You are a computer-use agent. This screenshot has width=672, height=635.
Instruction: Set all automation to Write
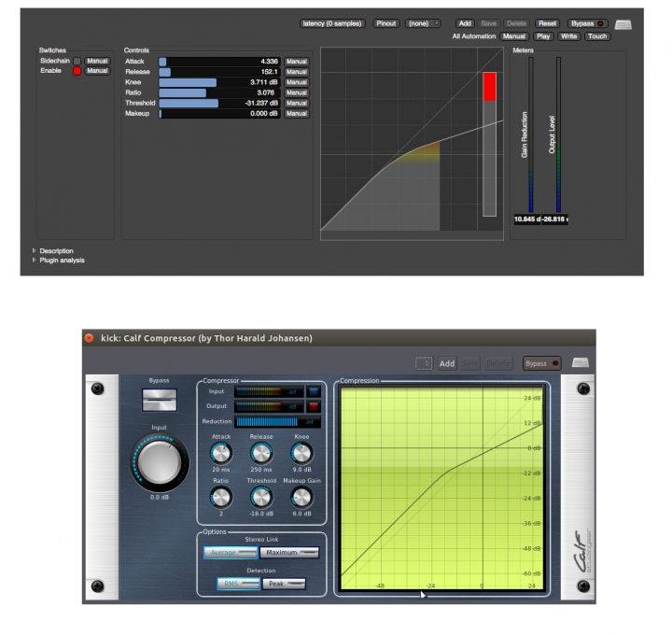pyautogui.click(x=568, y=36)
